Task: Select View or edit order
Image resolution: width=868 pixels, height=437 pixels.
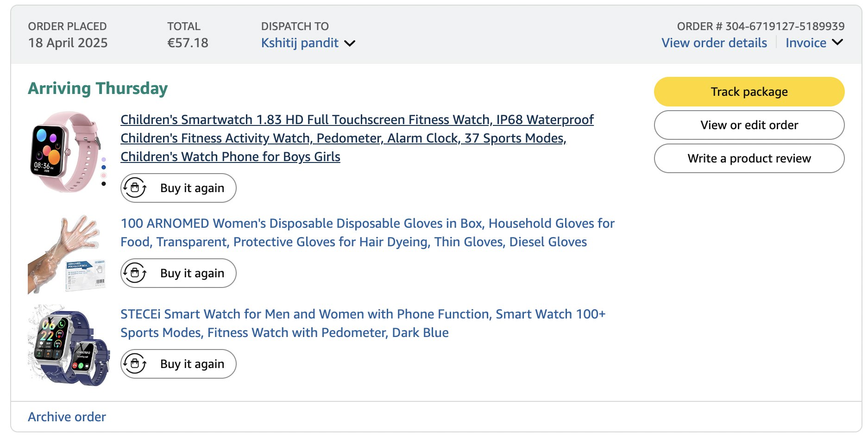Action: coord(749,125)
